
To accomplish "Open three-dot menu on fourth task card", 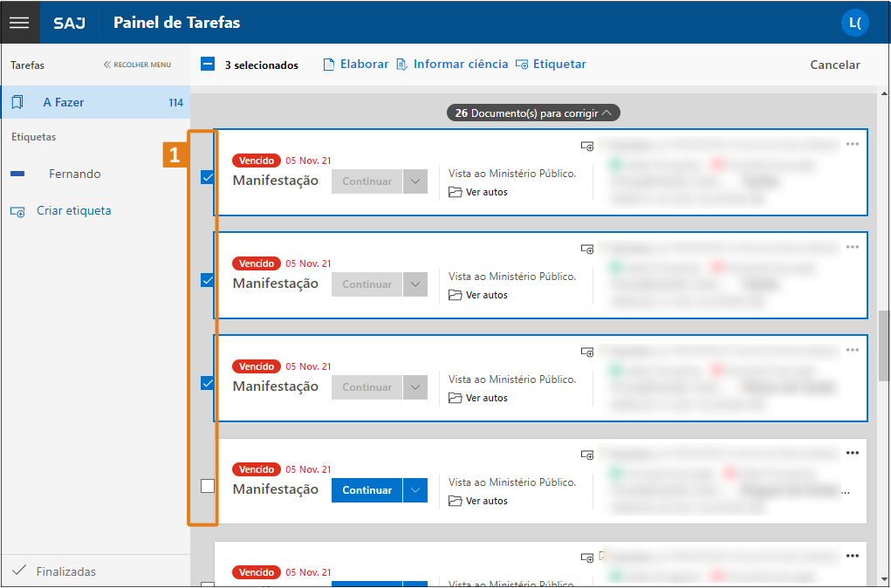I will [x=853, y=453].
